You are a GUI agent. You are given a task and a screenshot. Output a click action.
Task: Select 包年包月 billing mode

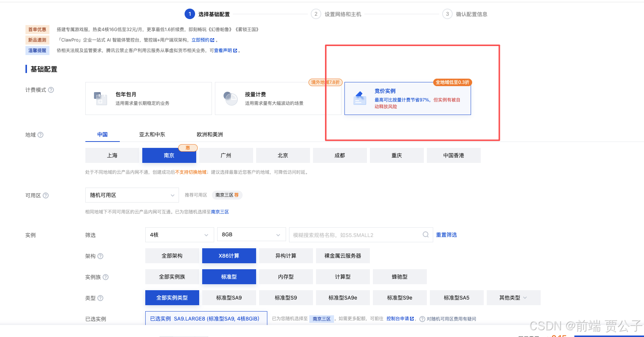click(x=149, y=98)
